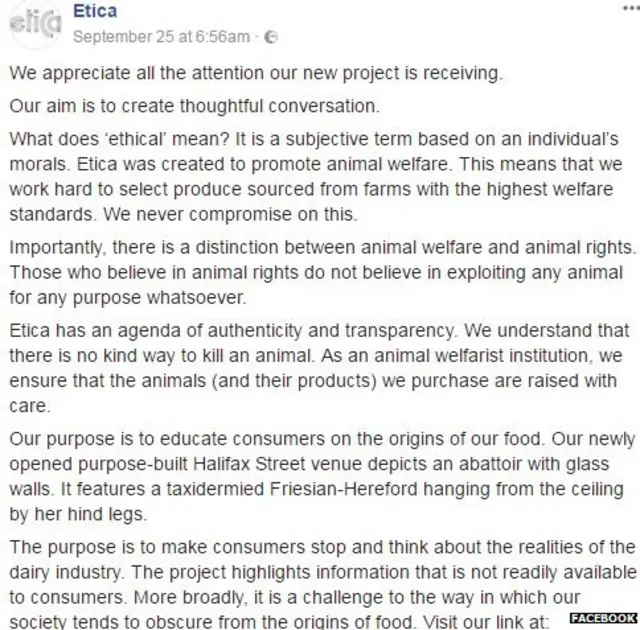Screen dimensions: 640x630
Task: Open the post options three-dots menu
Action: coord(629,8)
